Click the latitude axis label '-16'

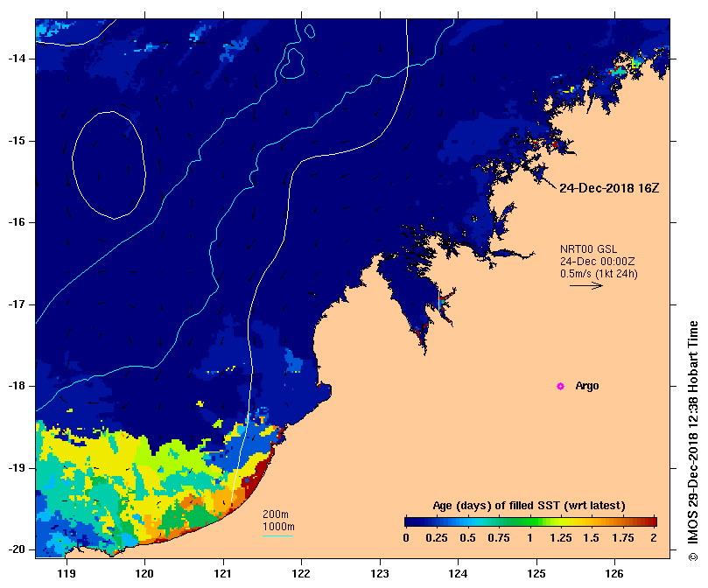point(17,222)
